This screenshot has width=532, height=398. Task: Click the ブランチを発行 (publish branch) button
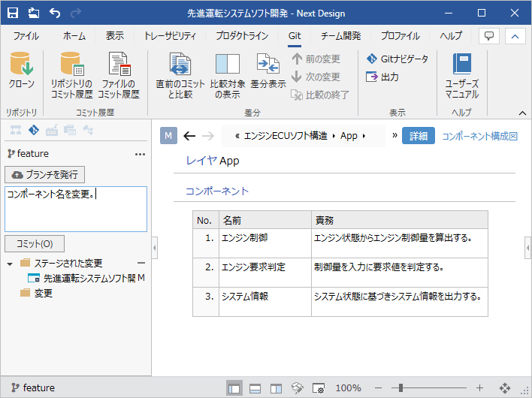point(45,174)
